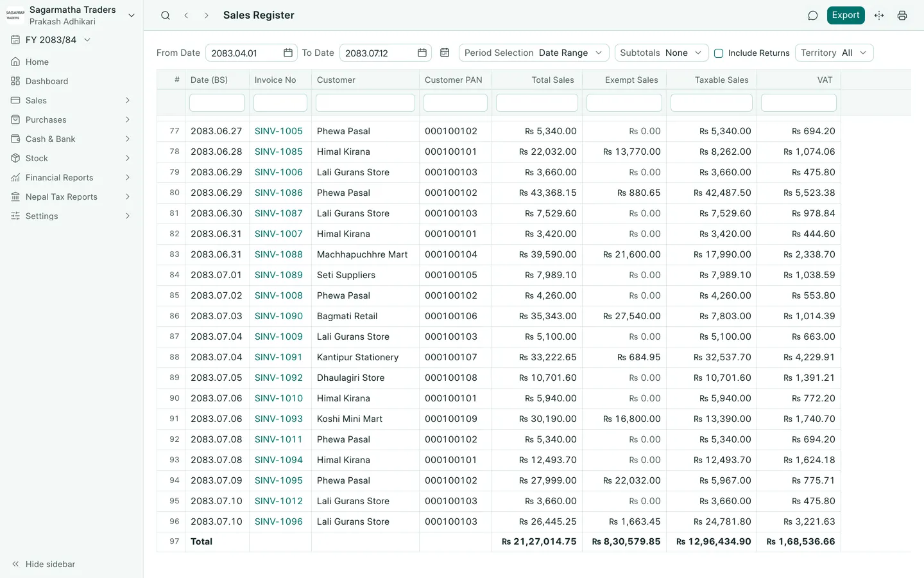Expand the Sales menu chevron
The width and height of the screenshot is (924, 578).
click(128, 100)
